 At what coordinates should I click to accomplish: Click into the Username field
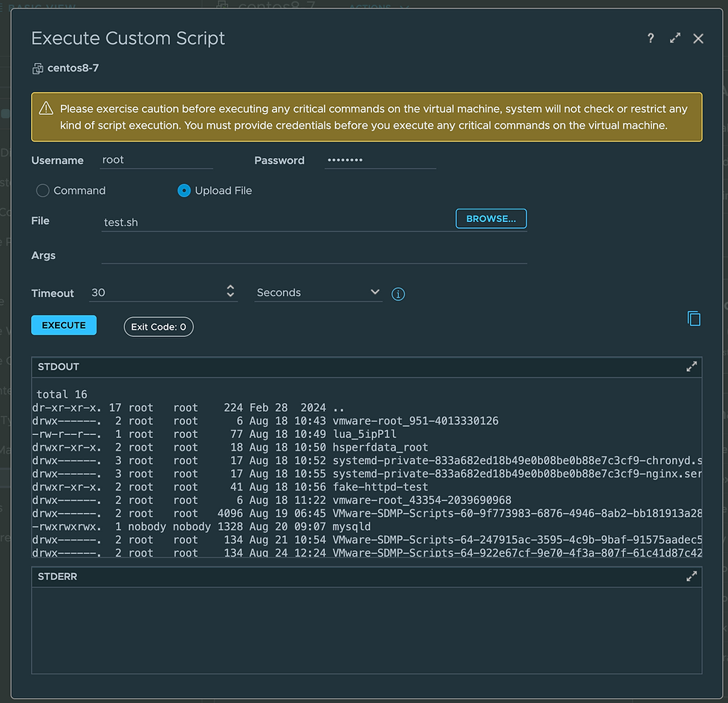pyautogui.click(x=156, y=160)
